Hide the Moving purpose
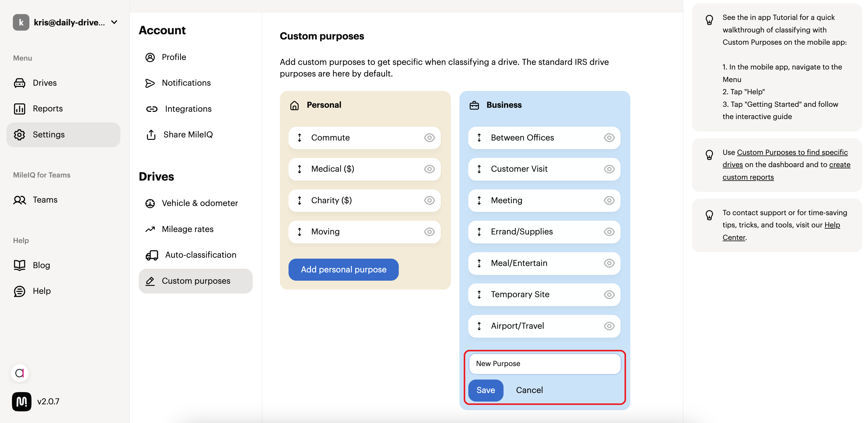The width and height of the screenshot is (868, 423). pos(429,232)
